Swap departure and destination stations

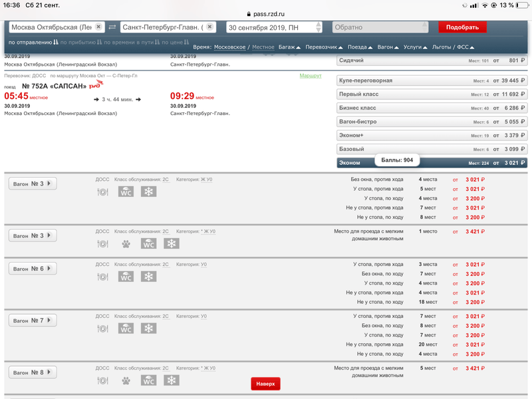tap(112, 27)
